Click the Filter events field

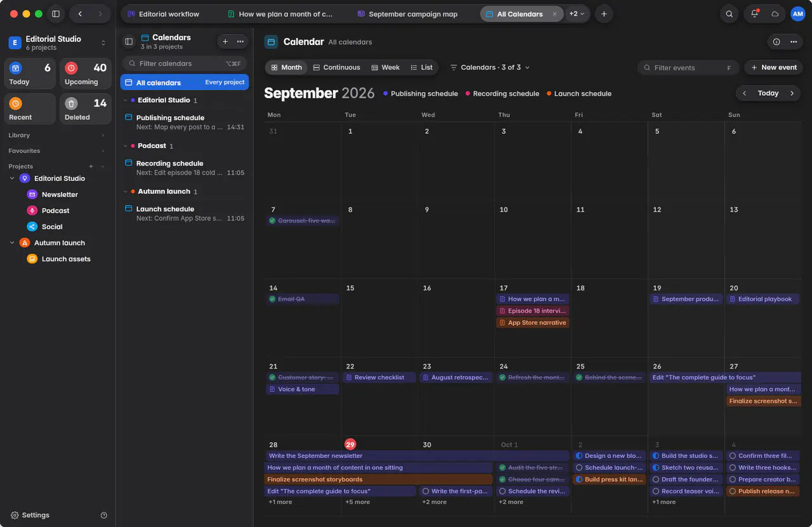click(688, 68)
